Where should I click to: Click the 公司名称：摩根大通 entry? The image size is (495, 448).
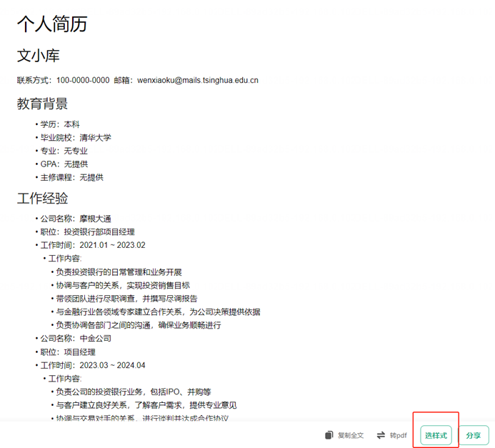coord(76,219)
